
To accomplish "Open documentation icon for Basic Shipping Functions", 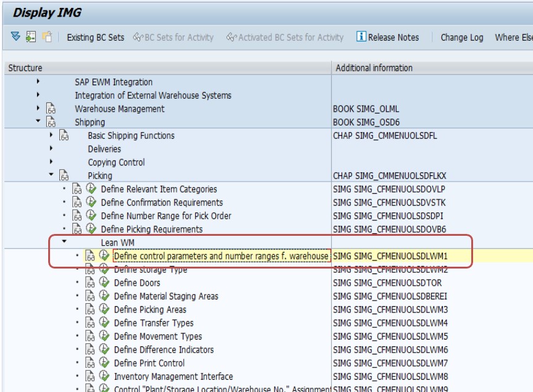I will pyautogui.click(x=64, y=135).
